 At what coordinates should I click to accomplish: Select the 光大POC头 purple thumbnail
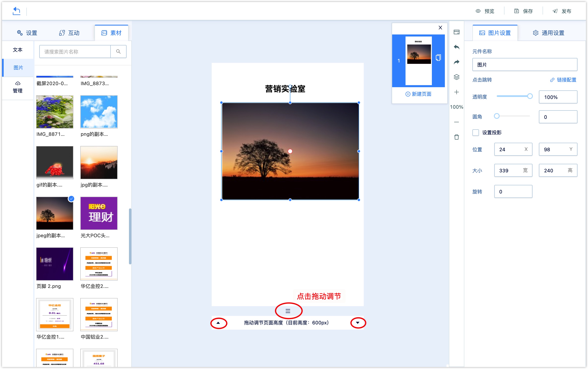coord(99,213)
